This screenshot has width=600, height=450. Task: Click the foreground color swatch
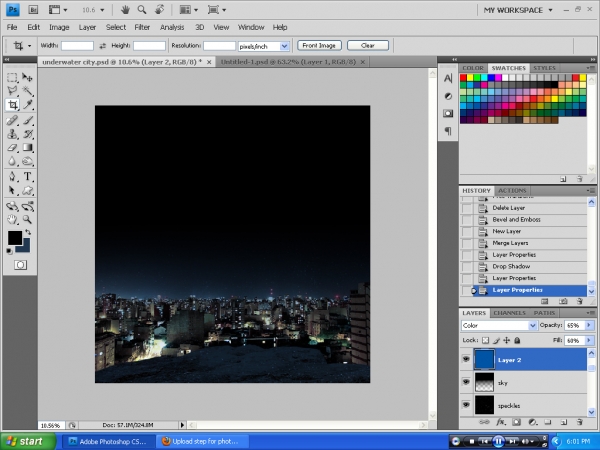(15, 238)
